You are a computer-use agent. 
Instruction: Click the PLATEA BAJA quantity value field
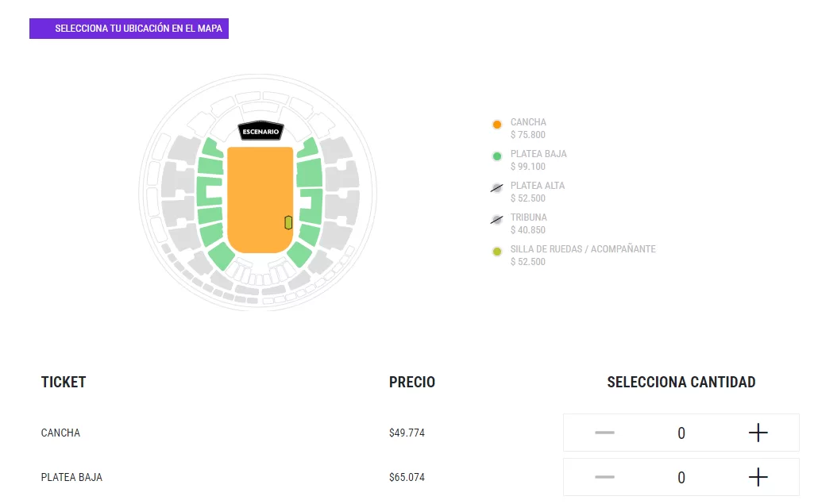pos(681,478)
